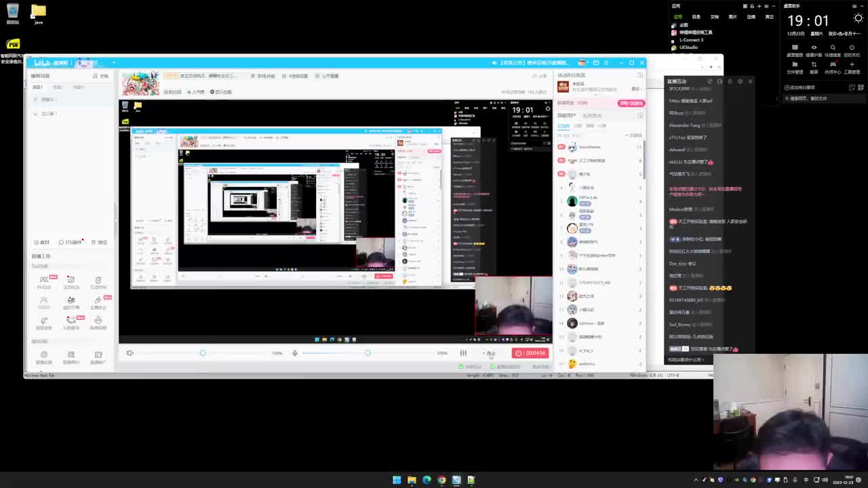
Task: Switch to the 场景1 scene tab
Action: click(x=38, y=87)
